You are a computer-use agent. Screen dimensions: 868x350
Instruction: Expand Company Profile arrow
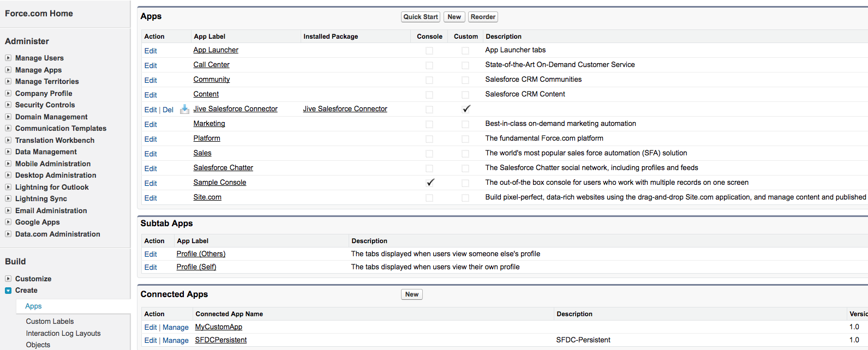click(8, 93)
